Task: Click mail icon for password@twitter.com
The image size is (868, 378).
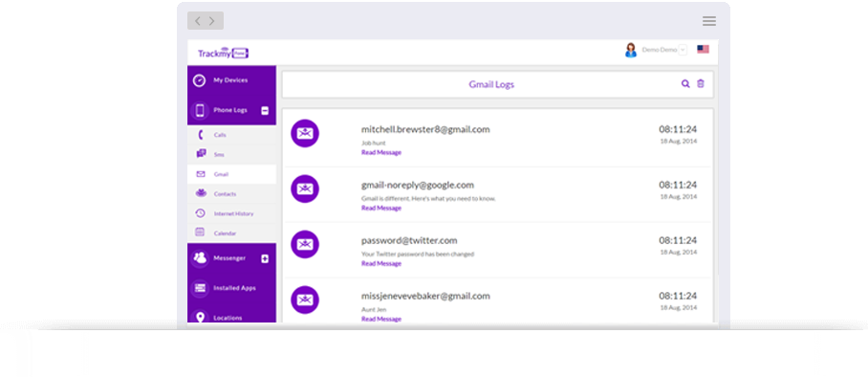Action: 305,244
